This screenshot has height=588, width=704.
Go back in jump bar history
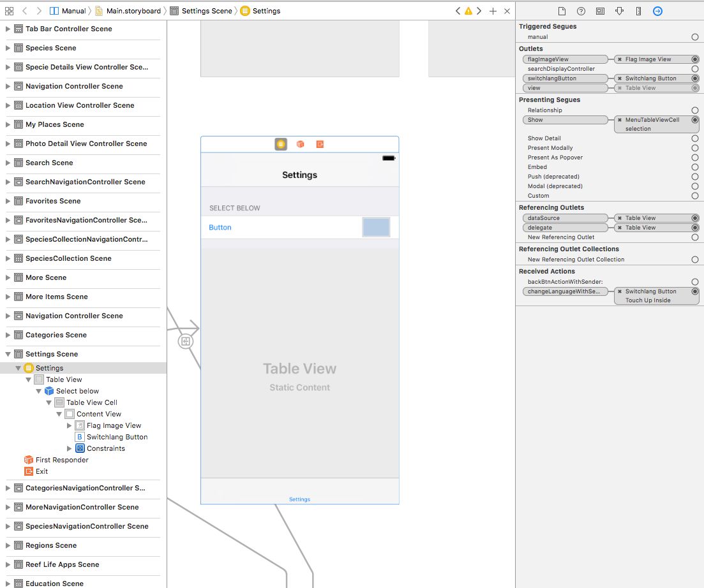(x=25, y=11)
